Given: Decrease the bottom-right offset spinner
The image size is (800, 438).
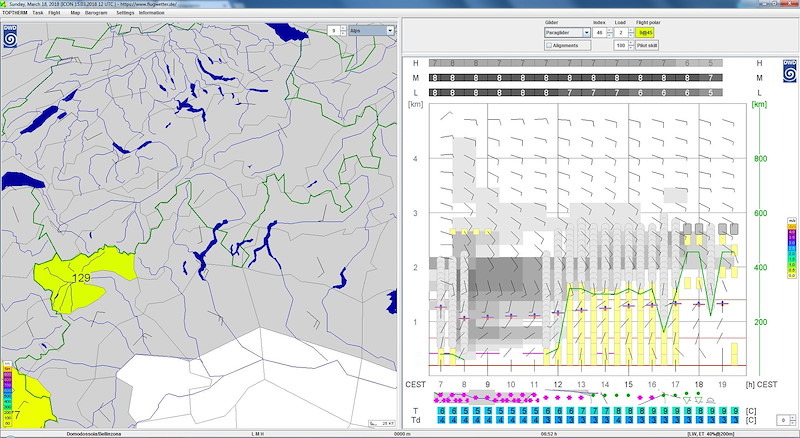Looking at the screenshot, I should coord(793,423).
